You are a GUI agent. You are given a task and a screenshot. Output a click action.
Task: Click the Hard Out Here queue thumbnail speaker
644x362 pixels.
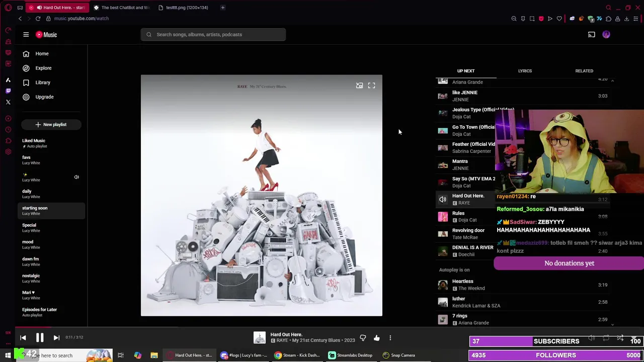click(x=443, y=200)
